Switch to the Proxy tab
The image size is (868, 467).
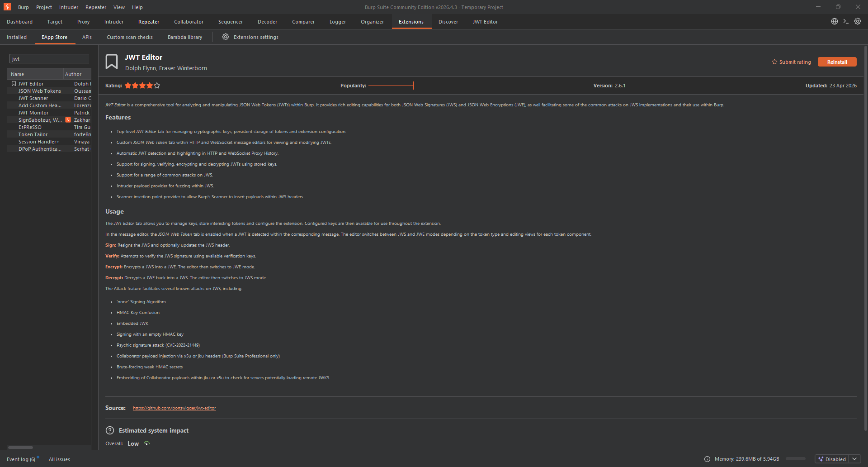point(83,22)
